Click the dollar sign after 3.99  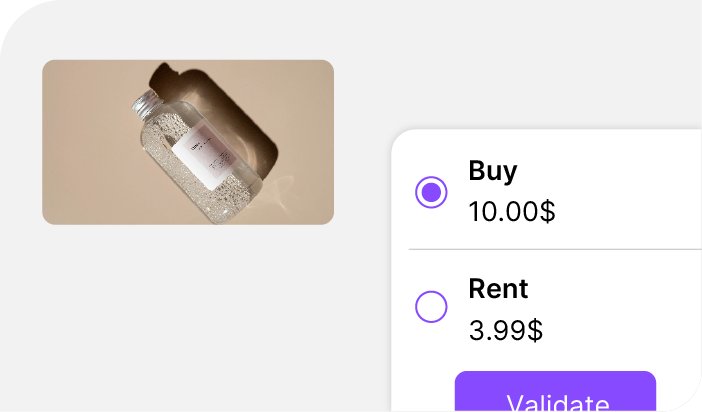535,330
